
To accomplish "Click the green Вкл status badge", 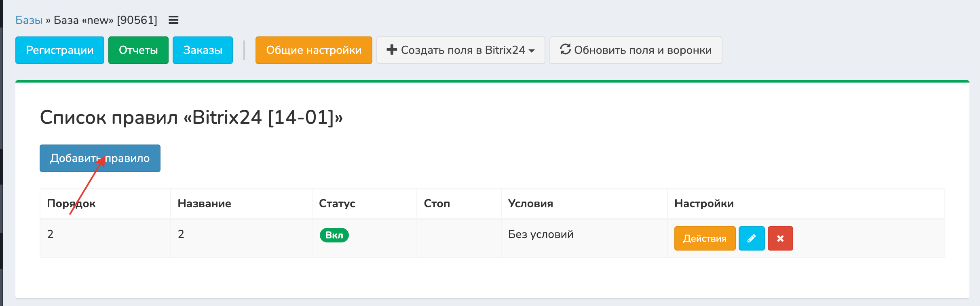I will pyautogui.click(x=334, y=235).
